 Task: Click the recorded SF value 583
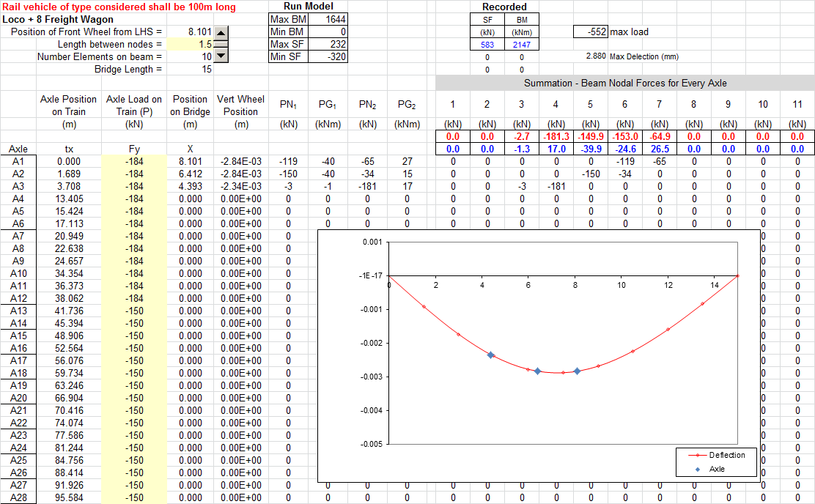click(488, 44)
